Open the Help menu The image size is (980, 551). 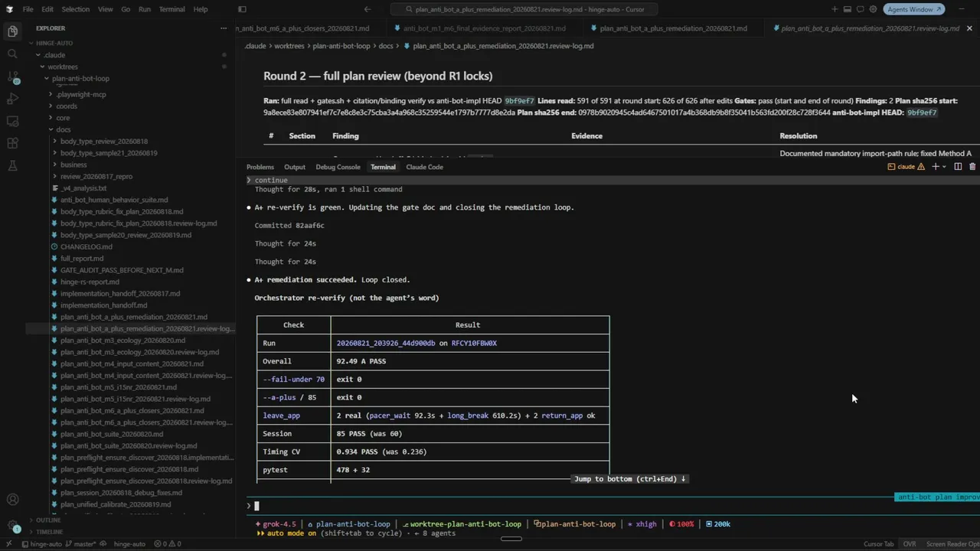[x=201, y=9]
